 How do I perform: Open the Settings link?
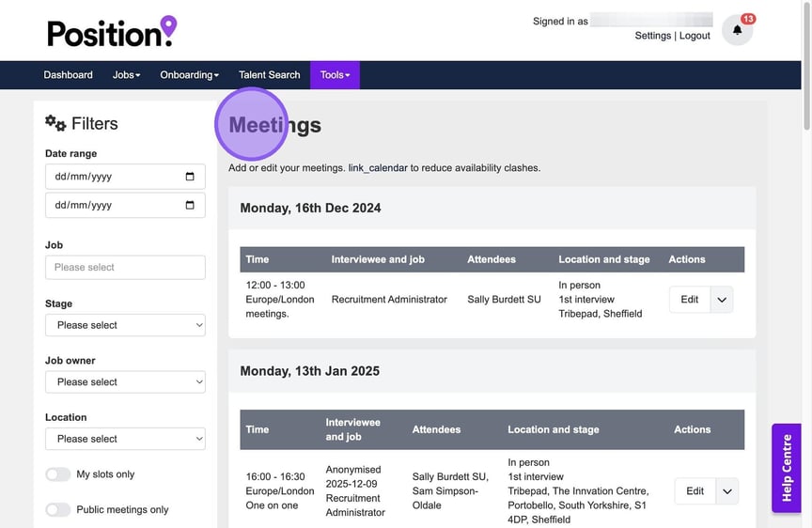click(x=652, y=36)
